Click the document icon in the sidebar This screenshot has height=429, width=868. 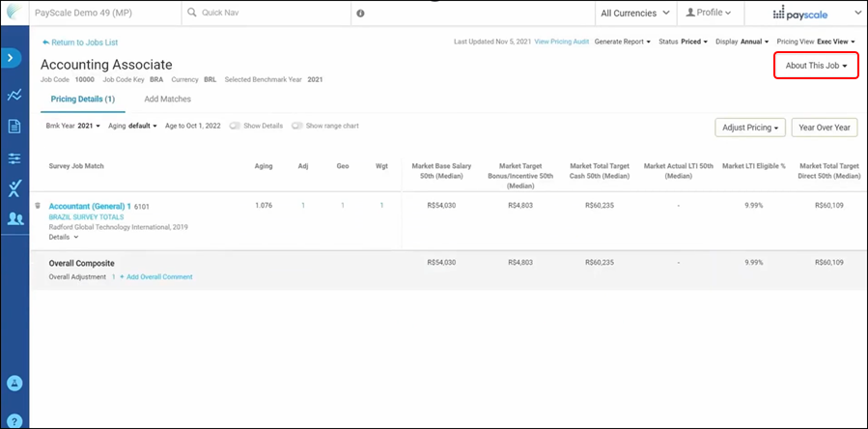[14, 127]
